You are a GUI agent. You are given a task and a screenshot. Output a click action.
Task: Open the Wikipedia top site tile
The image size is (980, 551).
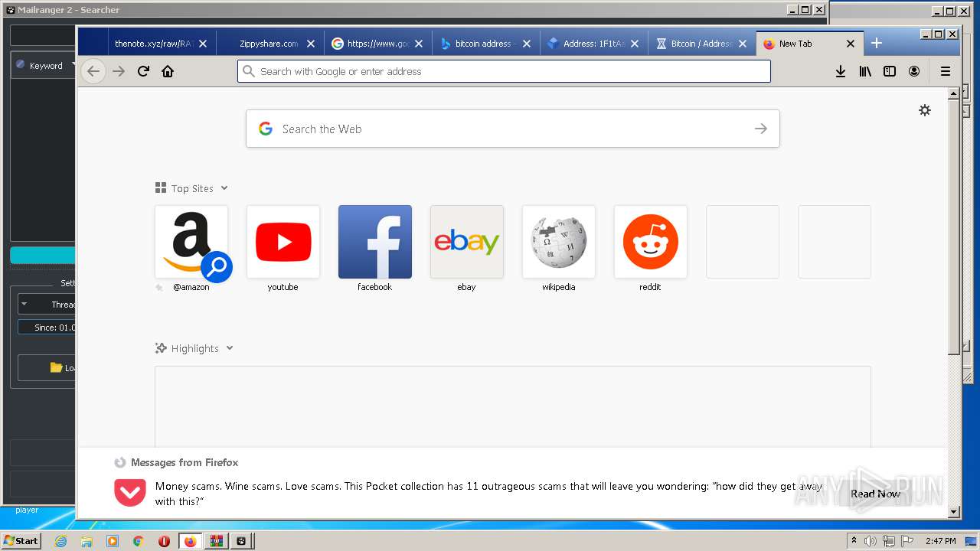coord(559,242)
